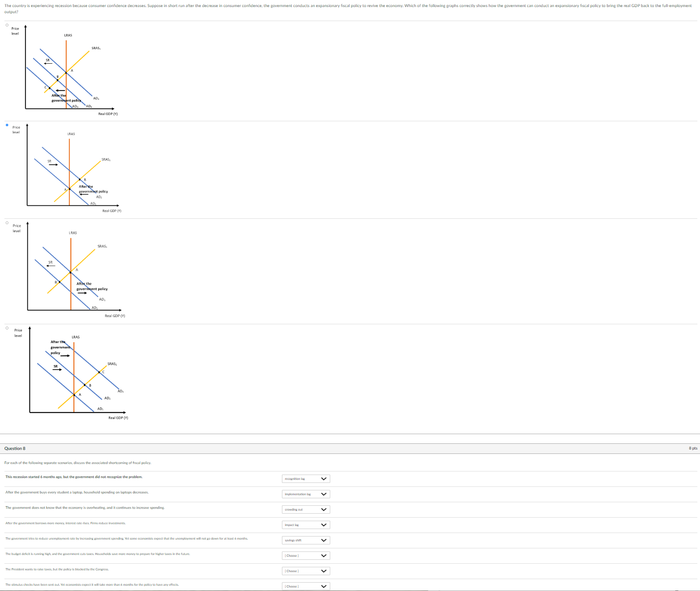Image resolution: width=700 pixels, height=591 pixels.
Task: Click the currently selected radio button for the second graph
Action: (x=7, y=125)
